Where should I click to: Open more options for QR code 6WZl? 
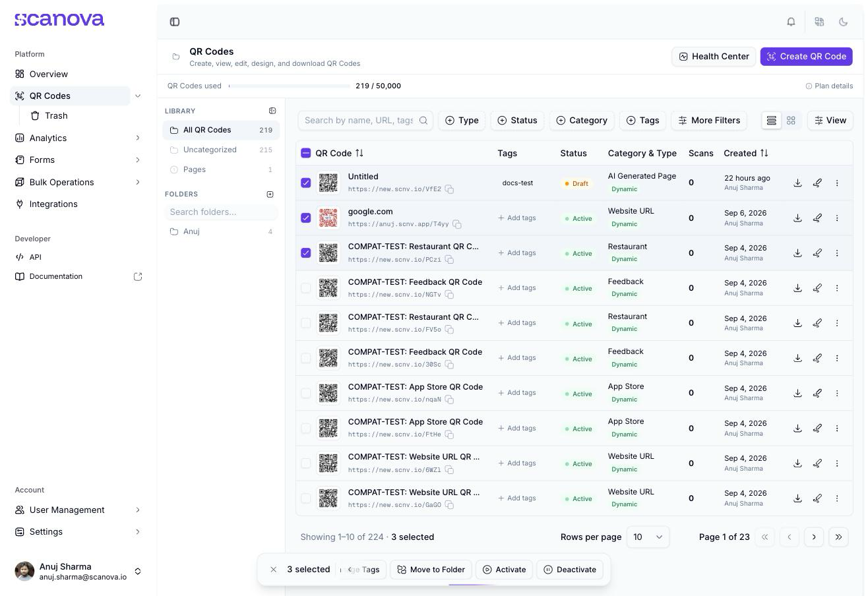tap(837, 463)
